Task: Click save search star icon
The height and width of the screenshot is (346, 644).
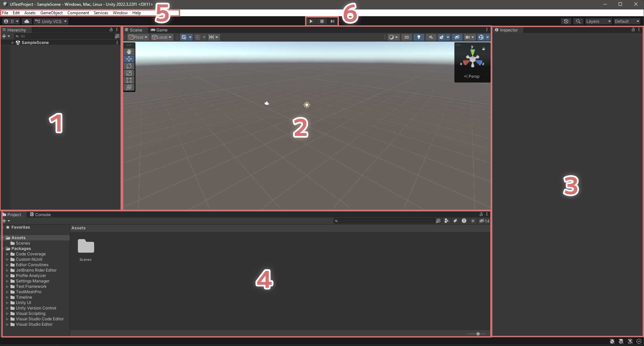Action: coord(473,221)
